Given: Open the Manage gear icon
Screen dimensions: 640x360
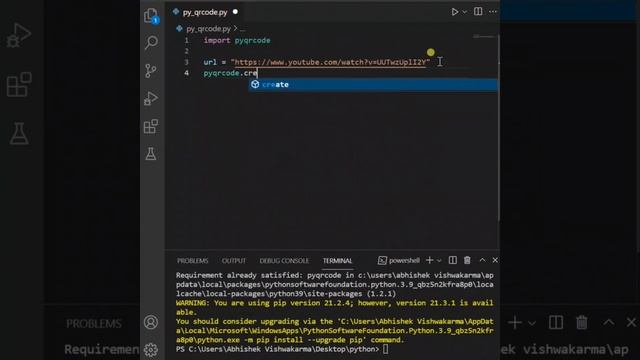Looking at the screenshot, I should 151,349.
